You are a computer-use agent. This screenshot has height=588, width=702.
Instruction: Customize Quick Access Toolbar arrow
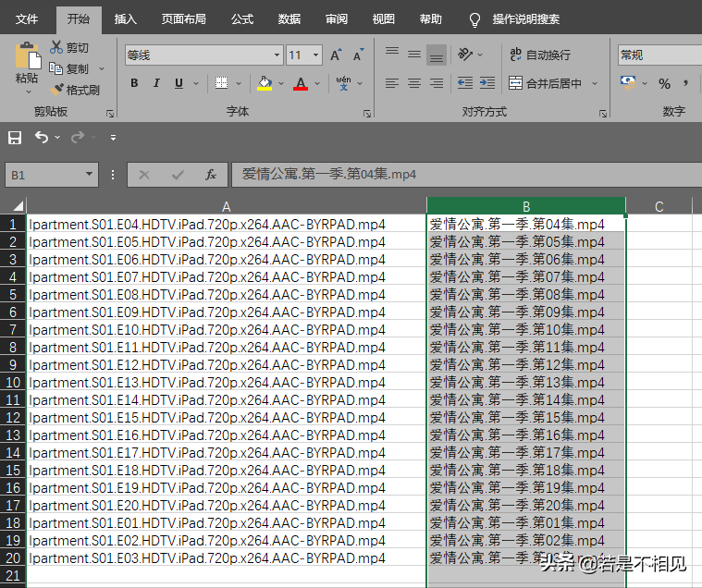(113, 138)
